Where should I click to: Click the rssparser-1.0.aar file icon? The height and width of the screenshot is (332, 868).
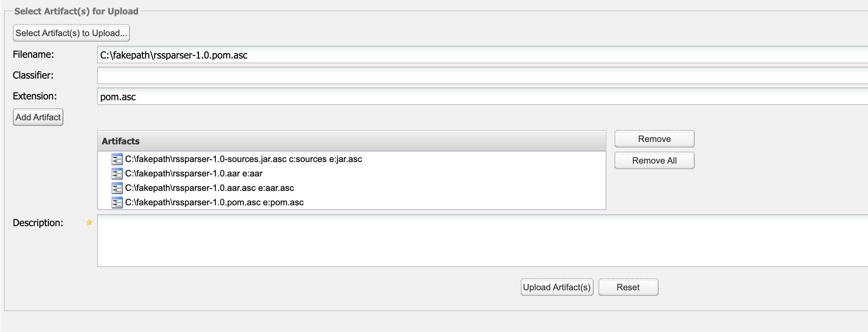coord(117,174)
